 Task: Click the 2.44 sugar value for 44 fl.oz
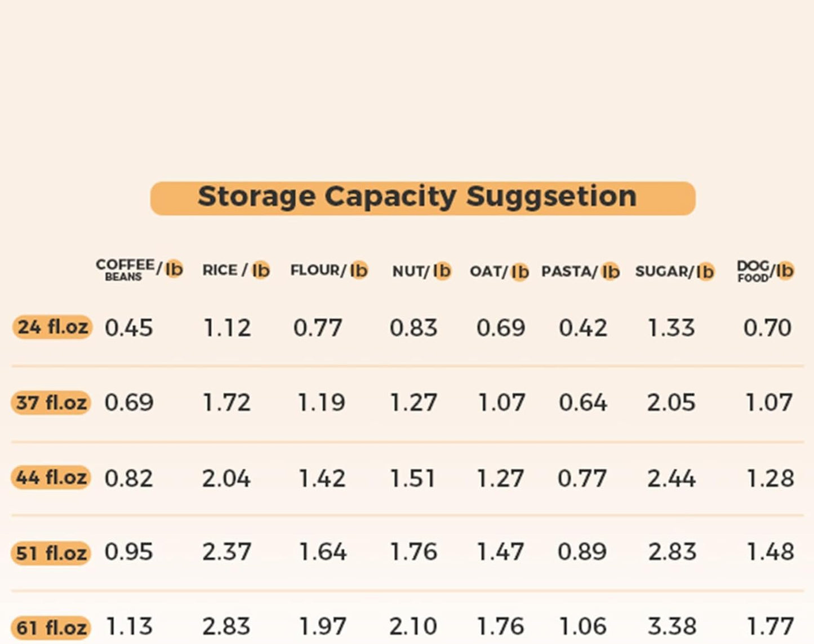(671, 478)
